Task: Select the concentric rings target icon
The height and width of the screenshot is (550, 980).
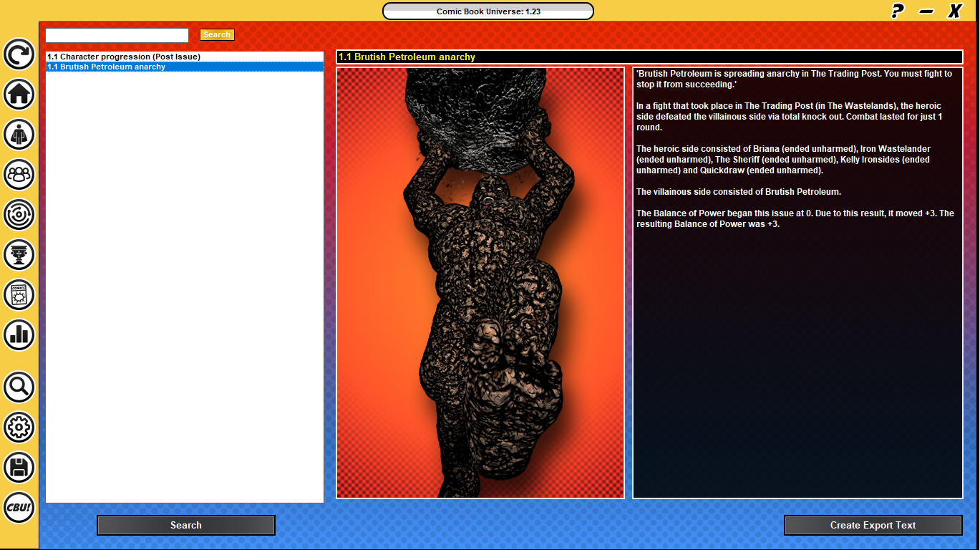Action: (19, 214)
